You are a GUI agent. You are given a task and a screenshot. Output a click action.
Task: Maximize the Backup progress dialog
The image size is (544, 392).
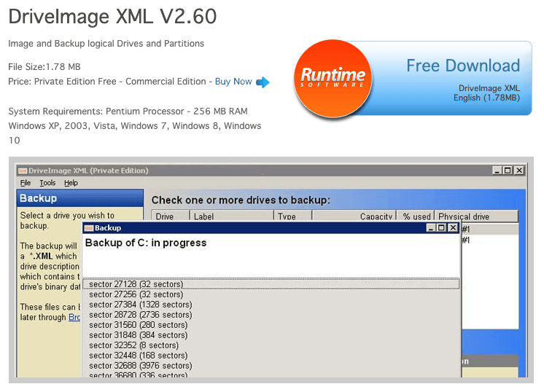tap(441, 228)
